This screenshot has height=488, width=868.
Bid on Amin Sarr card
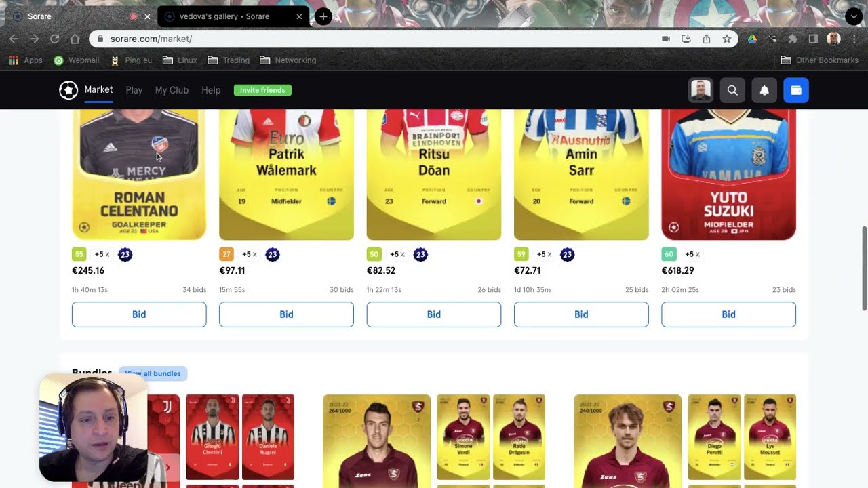click(581, 314)
